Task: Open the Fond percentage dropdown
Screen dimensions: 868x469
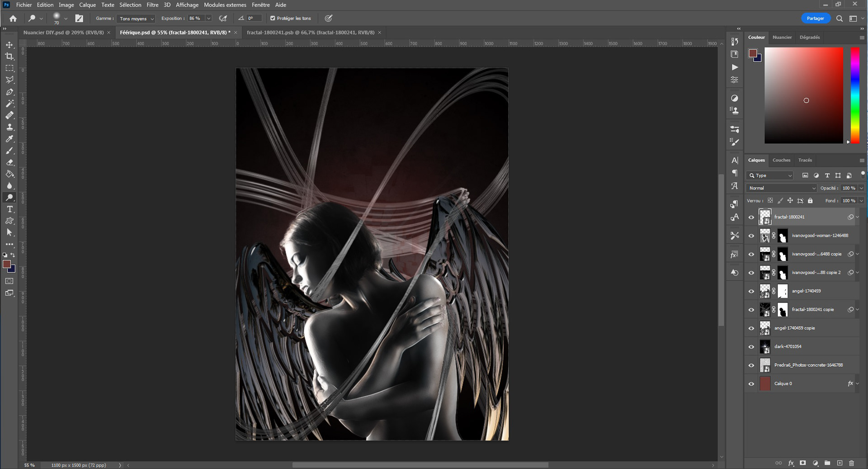Action: [861, 201]
